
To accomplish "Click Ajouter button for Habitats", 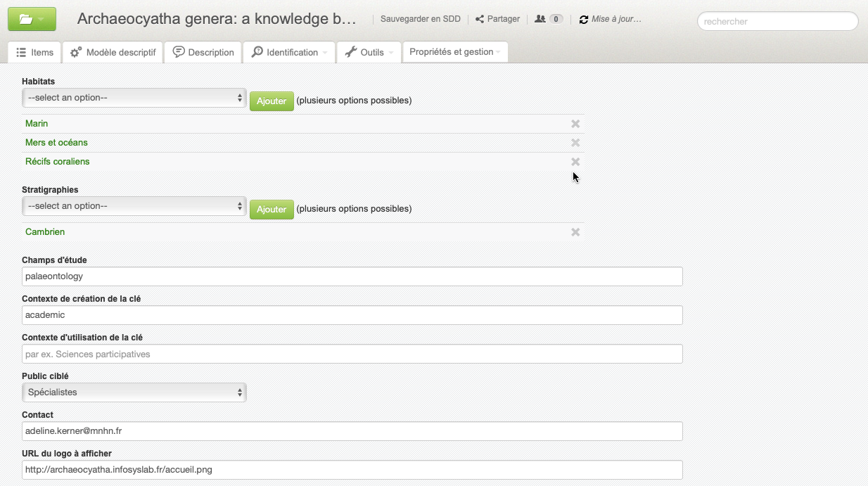I will tap(272, 101).
